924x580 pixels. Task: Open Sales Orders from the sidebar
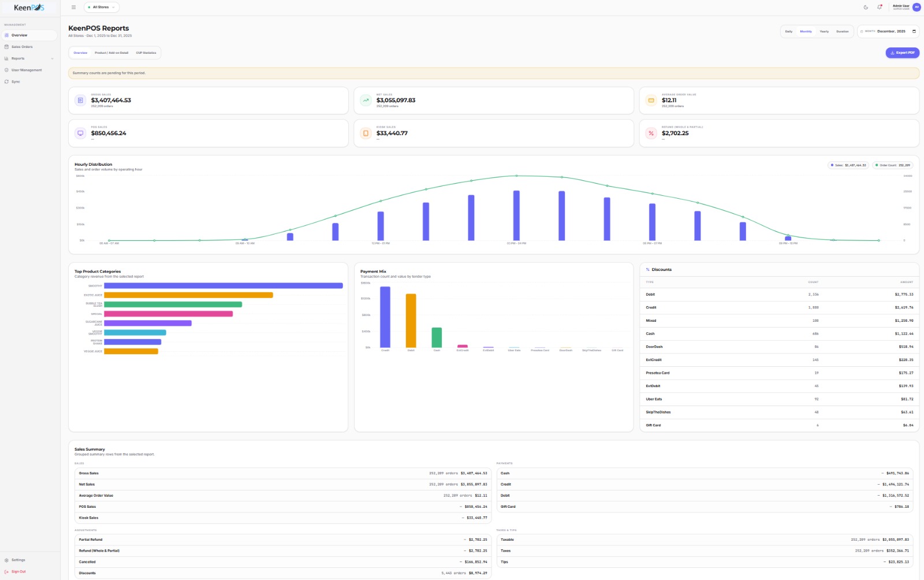pyautogui.click(x=29, y=47)
